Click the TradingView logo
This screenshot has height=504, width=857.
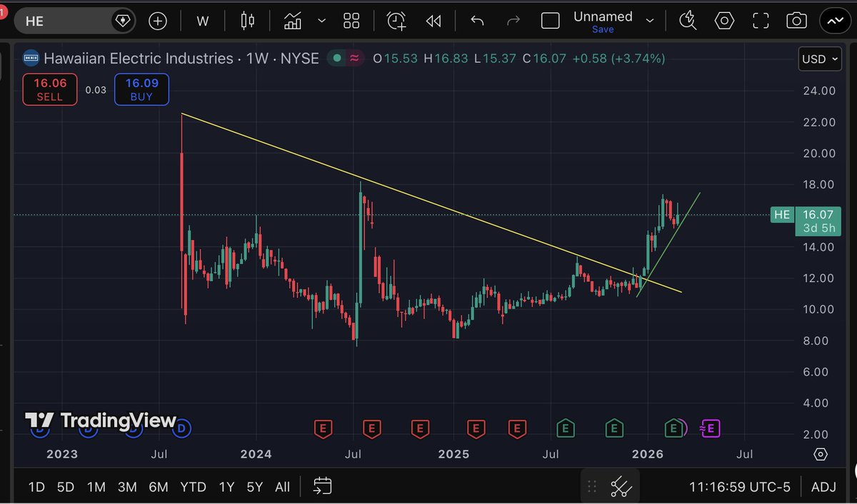tap(100, 420)
